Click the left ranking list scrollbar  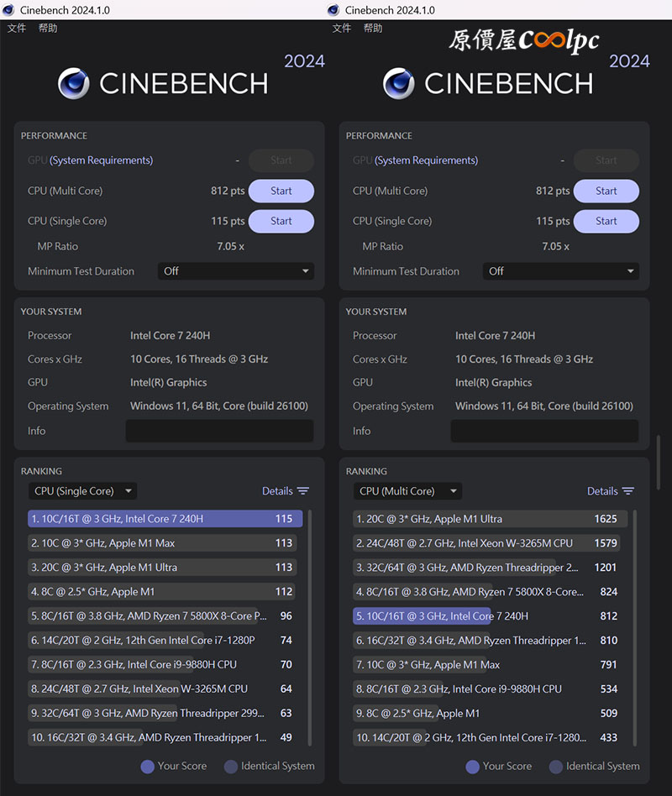click(x=310, y=626)
